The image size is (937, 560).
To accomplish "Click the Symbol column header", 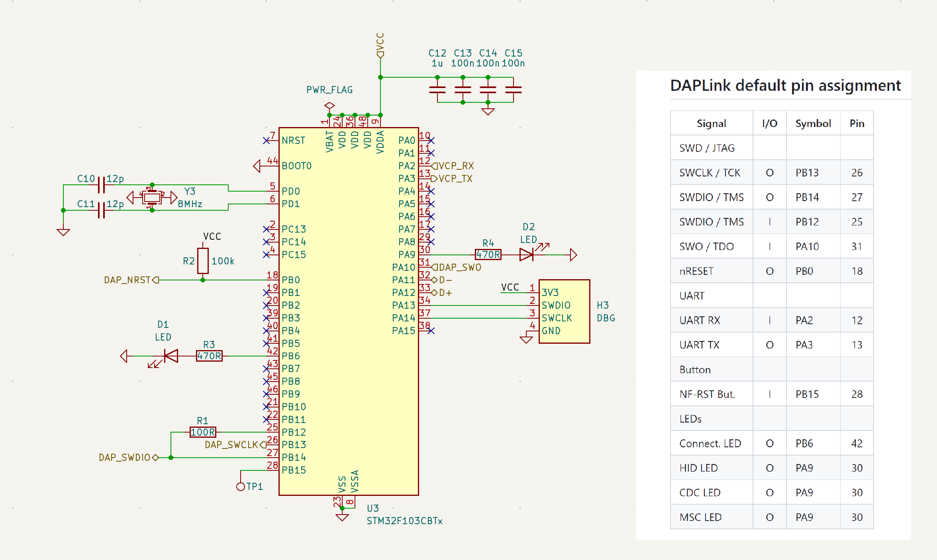I will coord(813,123).
